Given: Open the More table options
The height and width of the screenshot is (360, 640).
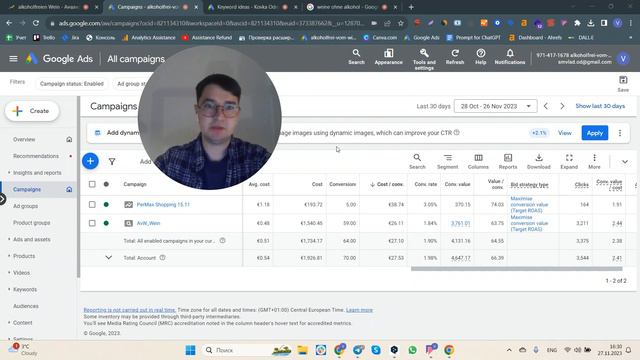Looking at the screenshot, I should pos(594,161).
